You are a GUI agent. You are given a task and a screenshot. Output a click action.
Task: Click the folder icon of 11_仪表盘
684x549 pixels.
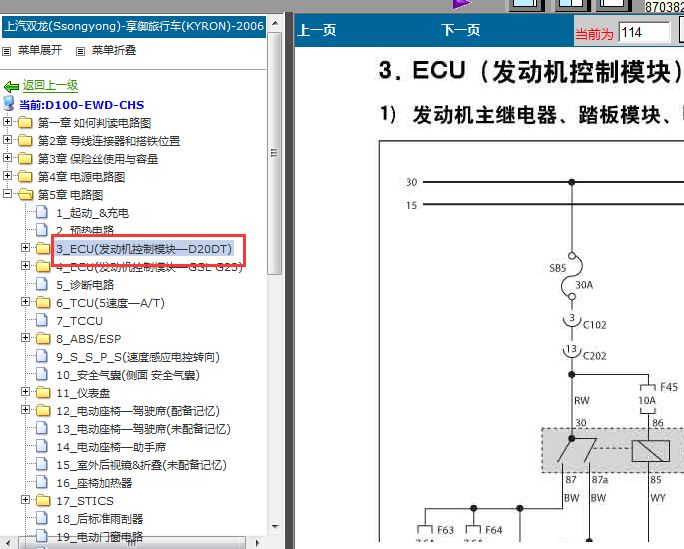point(43,392)
